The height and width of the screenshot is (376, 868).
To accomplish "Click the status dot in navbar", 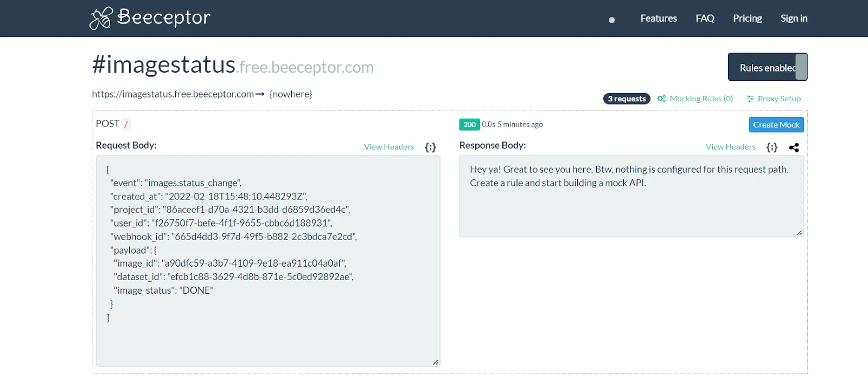I will tap(612, 20).
